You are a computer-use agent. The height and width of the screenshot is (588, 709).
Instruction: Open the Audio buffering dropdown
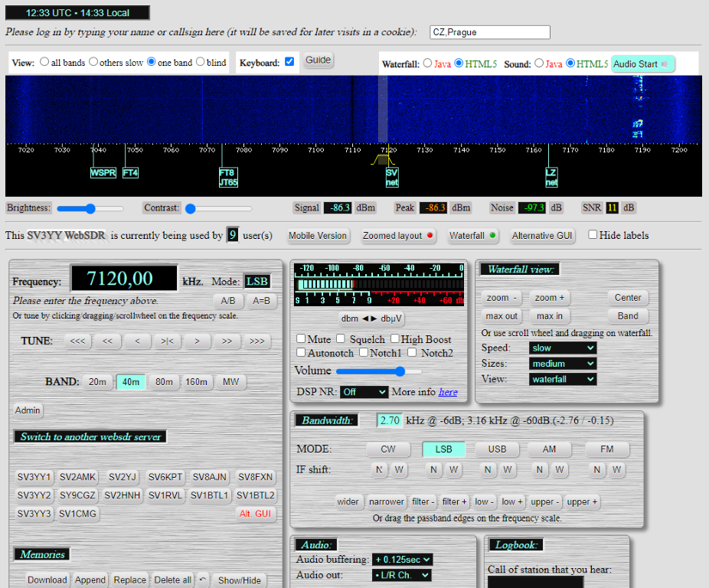pos(403,560)
